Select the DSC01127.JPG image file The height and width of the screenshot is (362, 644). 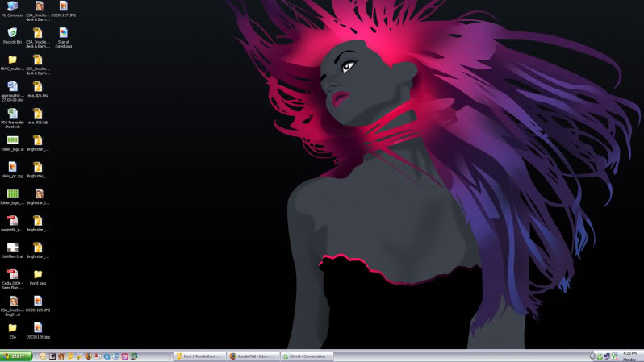(x=63, y=10)
